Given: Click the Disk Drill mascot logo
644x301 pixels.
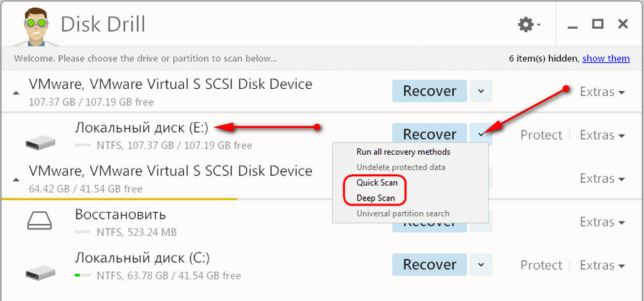Looking at the screenshot, I should pos(34,27).
